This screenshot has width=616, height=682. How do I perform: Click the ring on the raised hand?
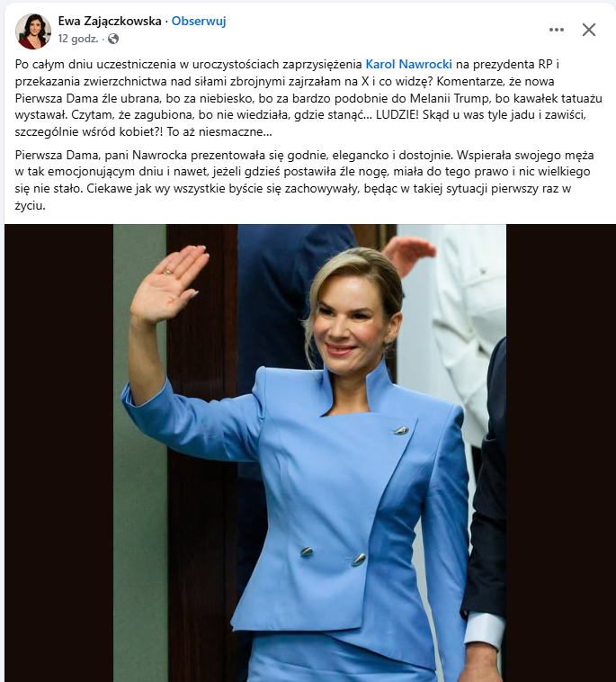point(167,273)
